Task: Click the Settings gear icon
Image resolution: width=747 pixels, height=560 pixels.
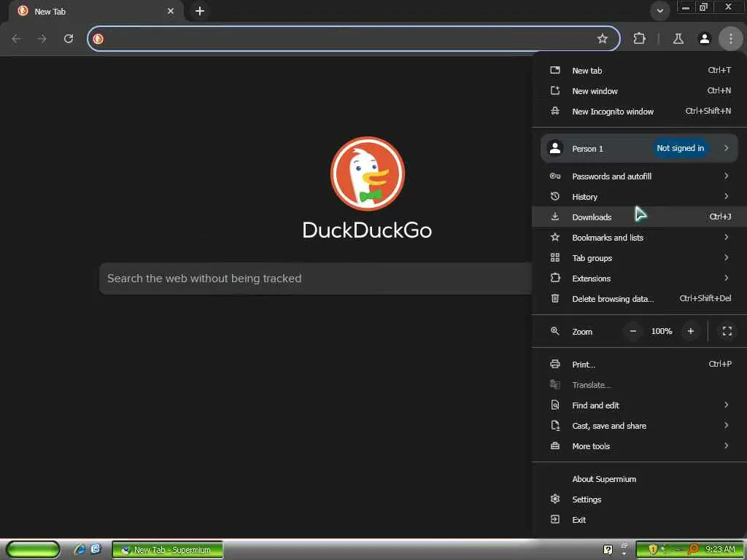Action: pyautogui.click(x=555, y=499)
